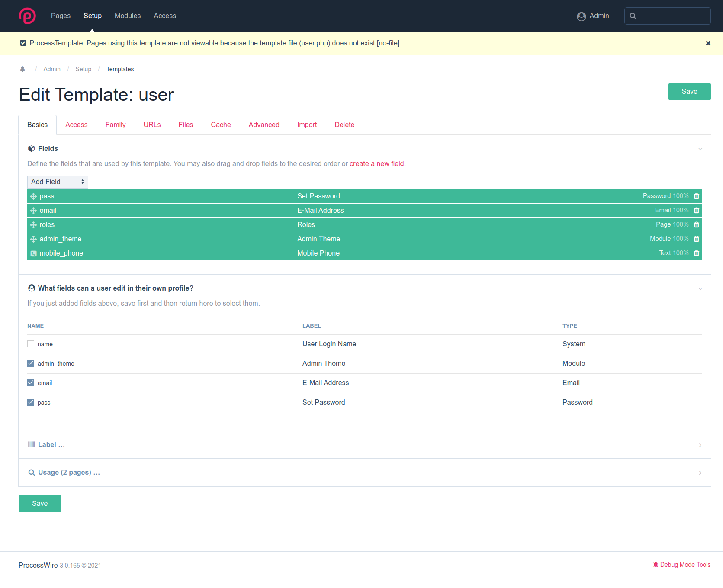Image resolution: width=723 pixels, height=588 pixels.
Task: Click the top Save button
Action: [x=689, y=92]
